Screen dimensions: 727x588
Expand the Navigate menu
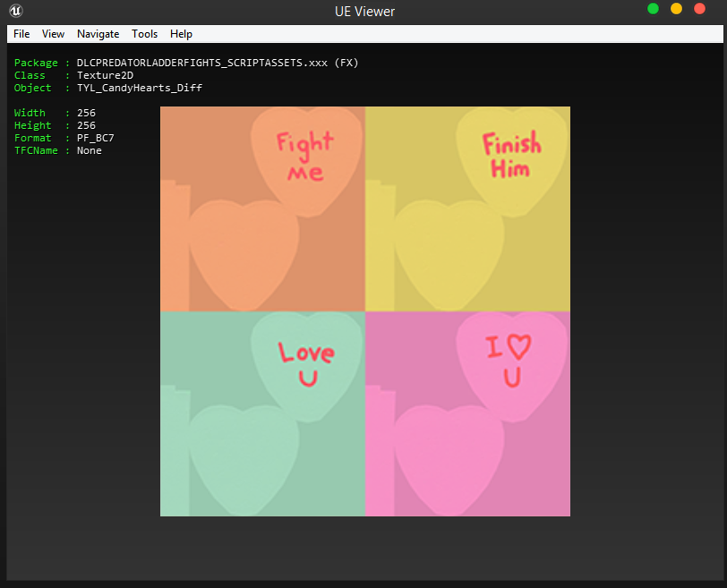[98, 34]
